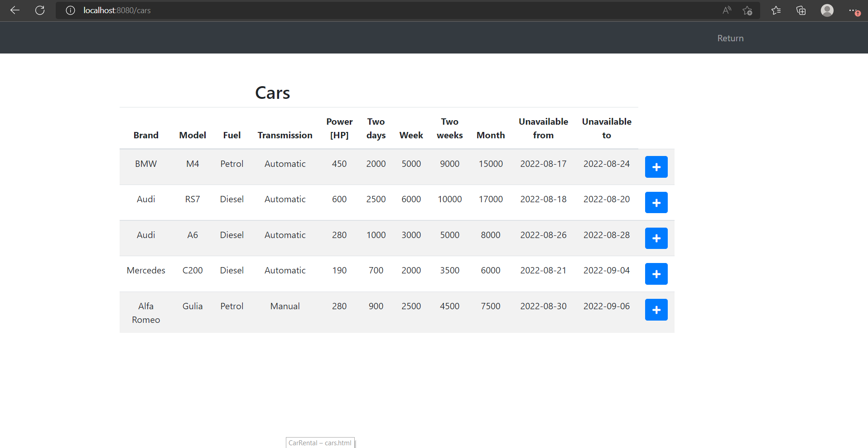Click the Brand column header
This screenshot has height=448, width=868.
(145, 135)
